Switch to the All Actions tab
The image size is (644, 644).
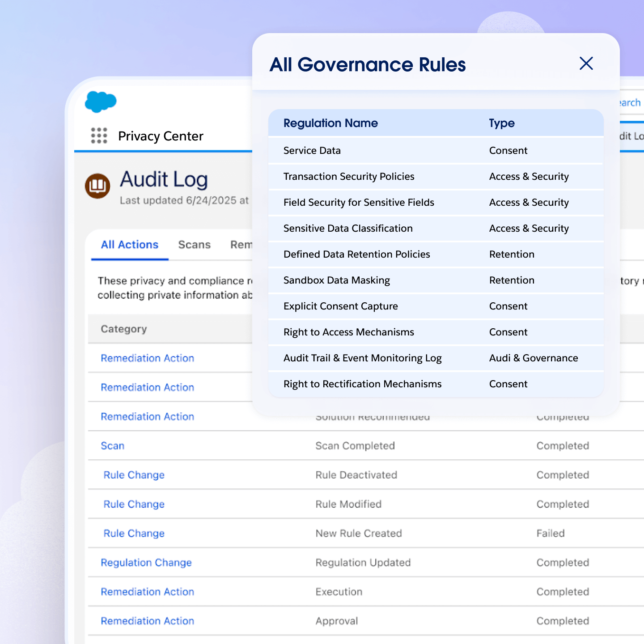click(x=130, y=245)
